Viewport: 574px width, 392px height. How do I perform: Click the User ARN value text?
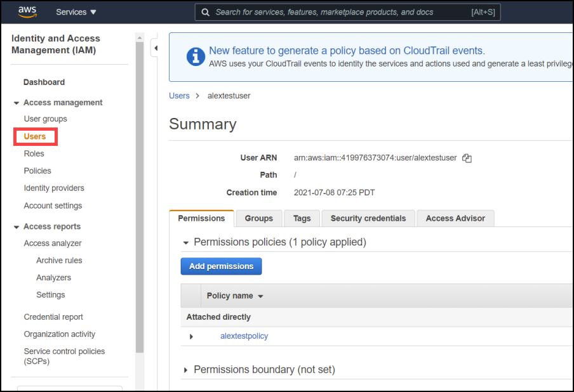pyautogui.click(x=375, y=157)
